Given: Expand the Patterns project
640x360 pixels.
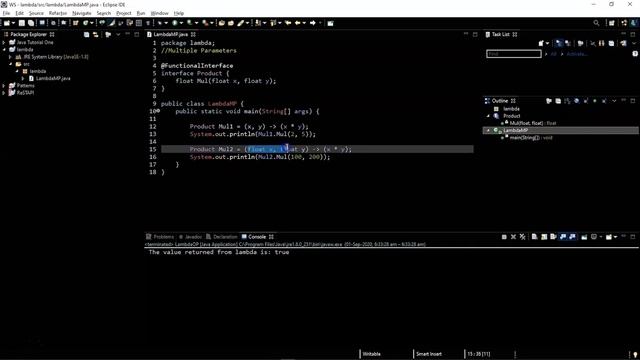Looking at the screenshot, I should [x=4, y=86].
